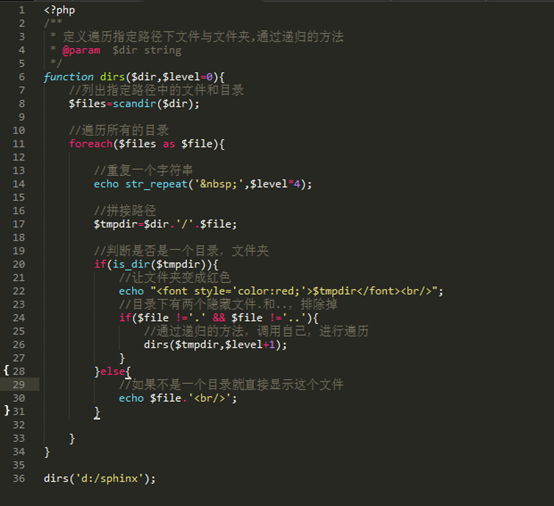
Task: Click the comment on highlighted line 29
Action: 231,385
